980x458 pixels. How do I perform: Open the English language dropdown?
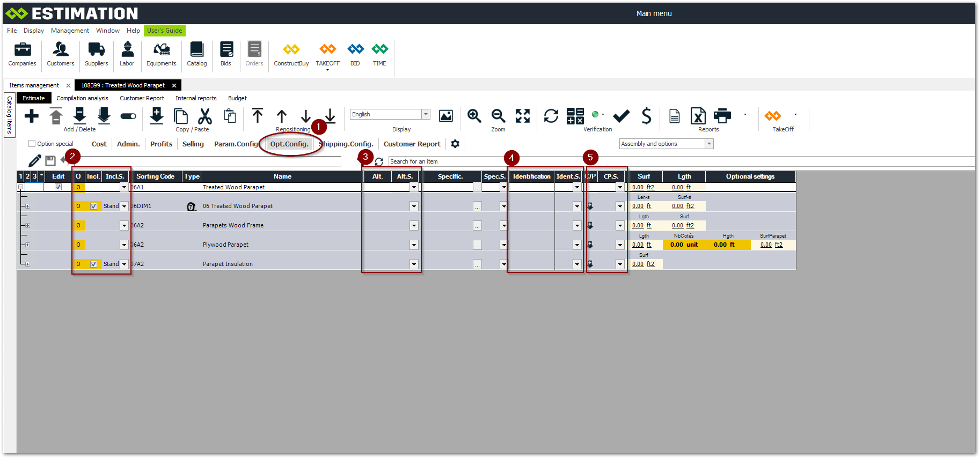point(426,114)
